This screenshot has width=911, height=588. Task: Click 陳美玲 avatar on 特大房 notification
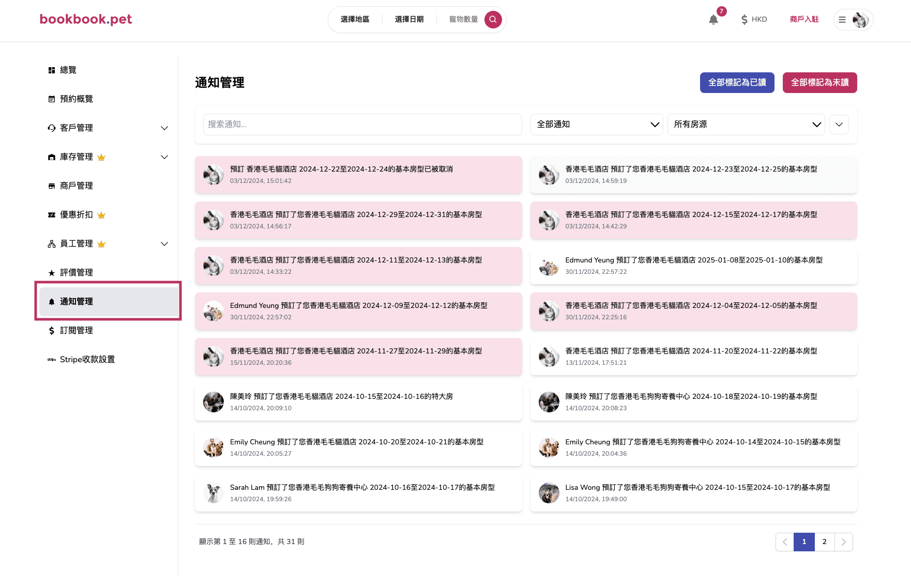point(214,402)
